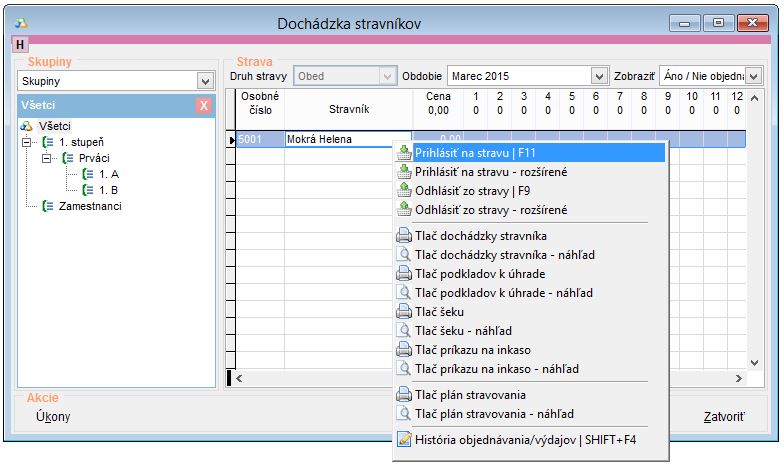Collapse the 1. stupeň tree node
The image size is (784, 467).
pos(27,142)
